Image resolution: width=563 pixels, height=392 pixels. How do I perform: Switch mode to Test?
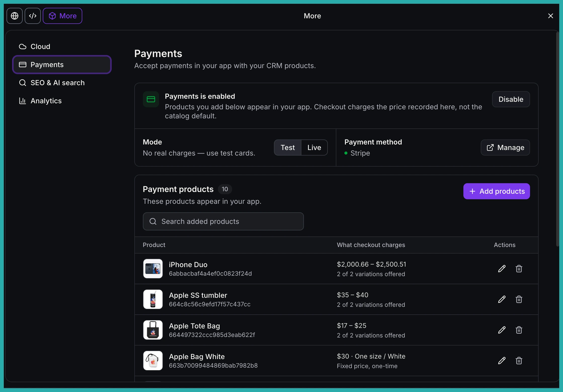288,148
